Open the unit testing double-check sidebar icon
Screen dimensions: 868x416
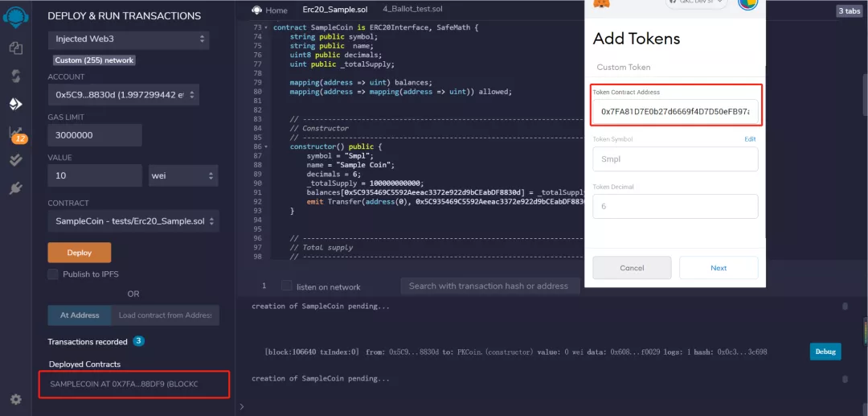point(15,161)
